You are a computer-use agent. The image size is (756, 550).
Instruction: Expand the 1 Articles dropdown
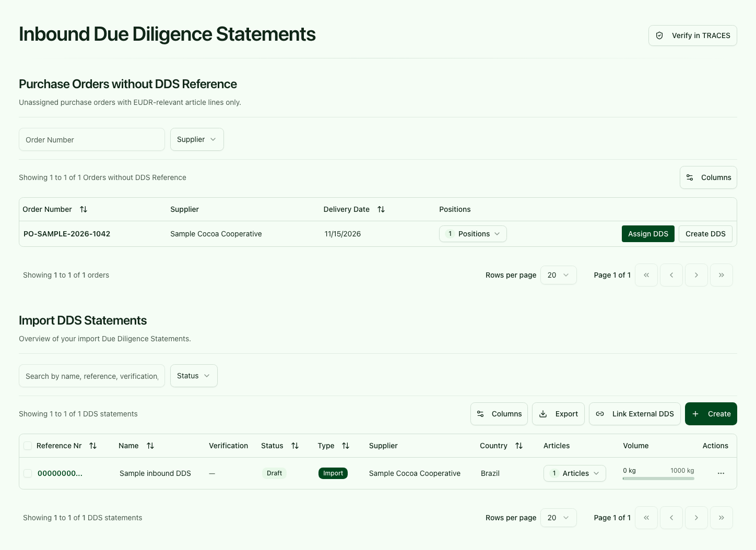pos(575,473)
